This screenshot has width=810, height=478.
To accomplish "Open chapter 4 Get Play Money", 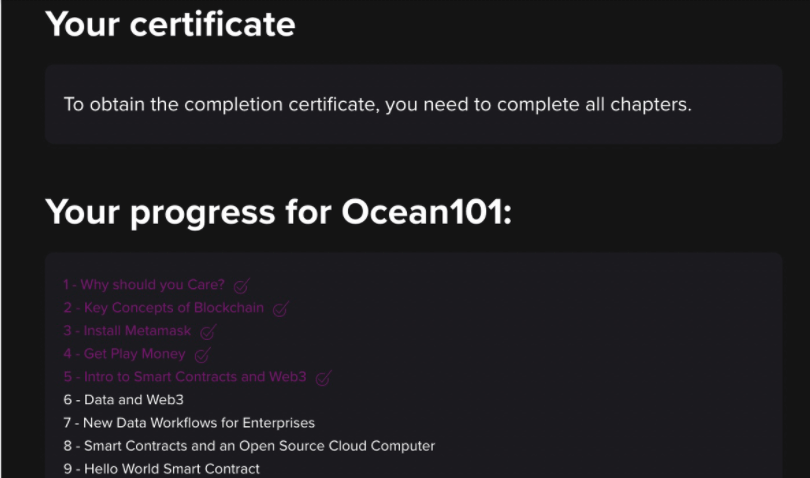I will 125,354.
